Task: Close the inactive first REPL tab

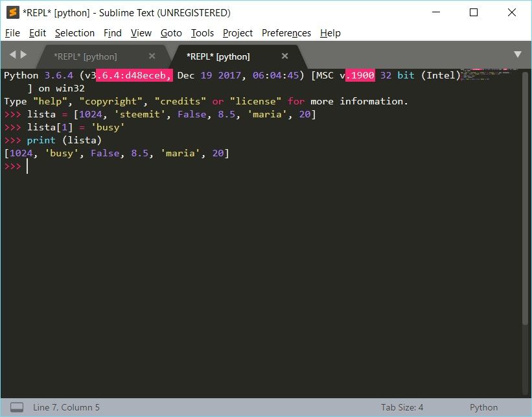Action: click(x=152, y=56)
